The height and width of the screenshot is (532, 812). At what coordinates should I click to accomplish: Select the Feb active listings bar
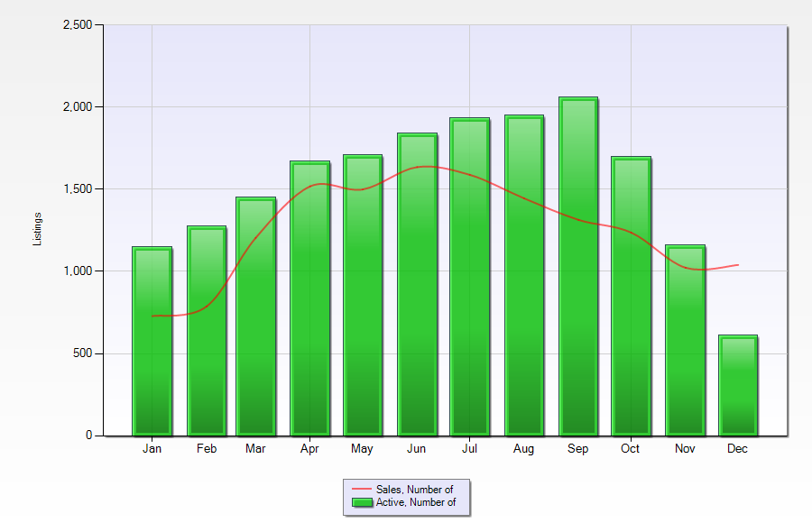207,331
